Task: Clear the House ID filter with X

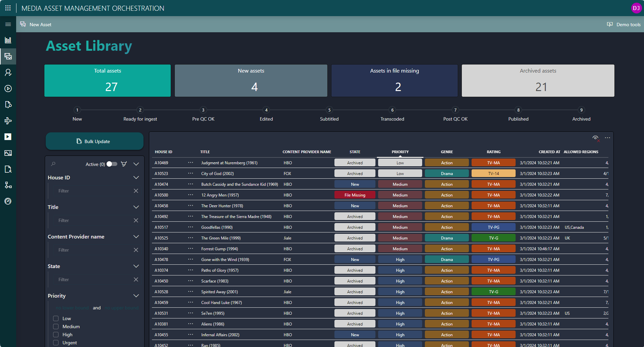Action: click(x=136, y=191)
